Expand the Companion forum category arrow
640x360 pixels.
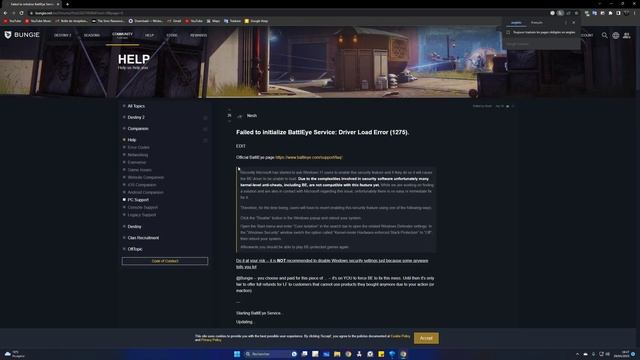click(x=205, y=129)
